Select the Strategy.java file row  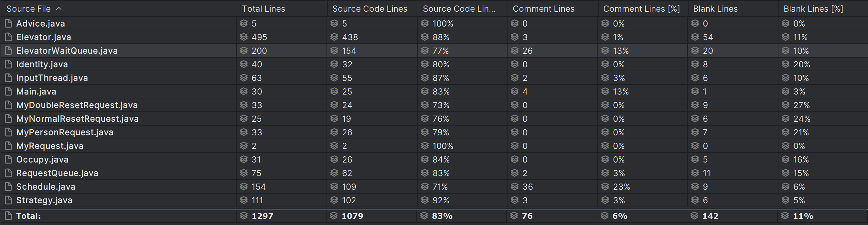coord(44,200)
